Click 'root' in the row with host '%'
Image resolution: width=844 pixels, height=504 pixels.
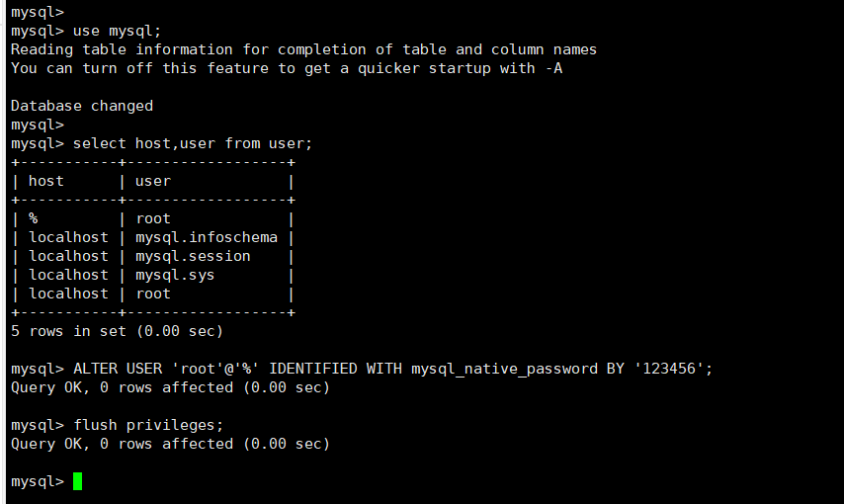click(153, 218)
